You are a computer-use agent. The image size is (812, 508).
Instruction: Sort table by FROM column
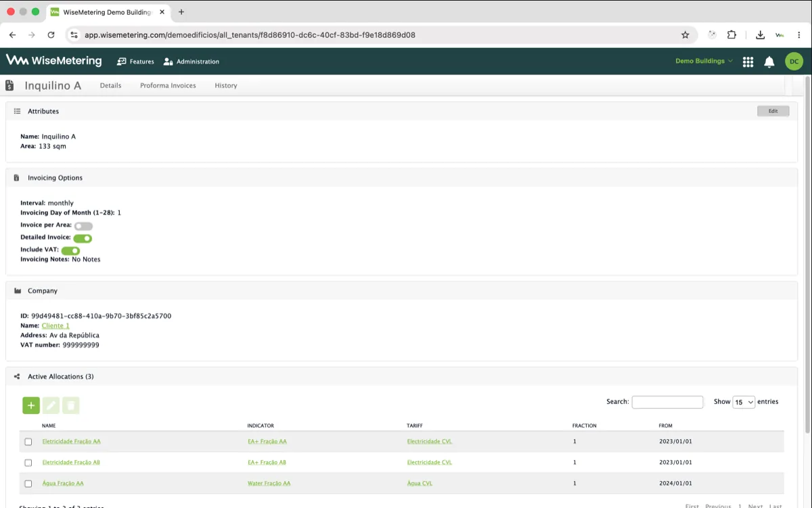coord(666,426)
